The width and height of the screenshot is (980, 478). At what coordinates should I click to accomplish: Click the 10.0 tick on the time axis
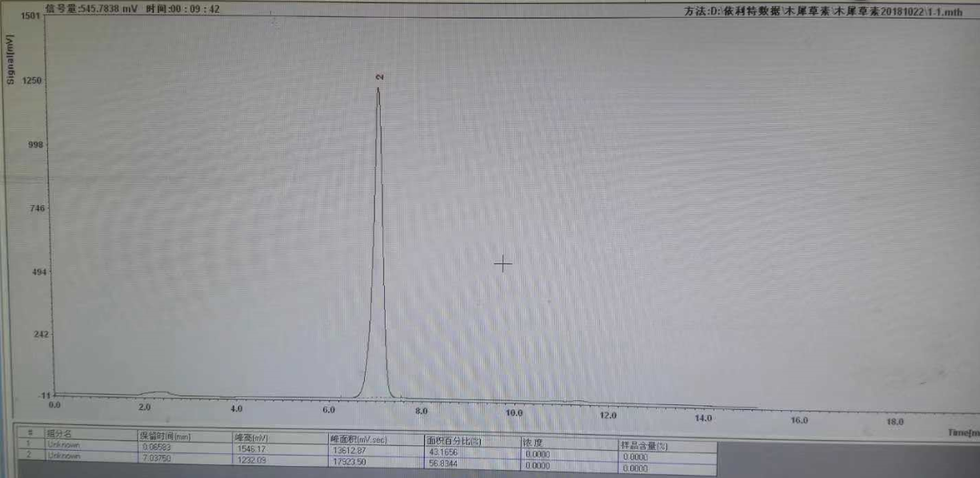tap(514, 412)
